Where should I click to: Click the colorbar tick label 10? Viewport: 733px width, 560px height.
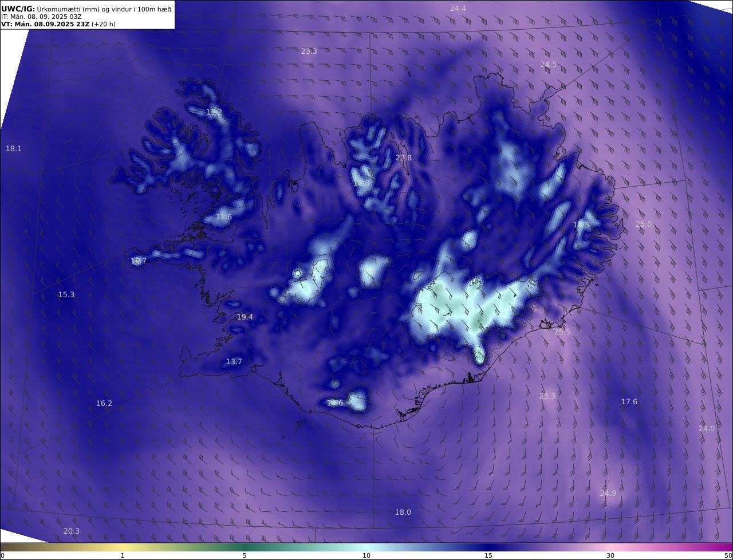tap(366, 555)
